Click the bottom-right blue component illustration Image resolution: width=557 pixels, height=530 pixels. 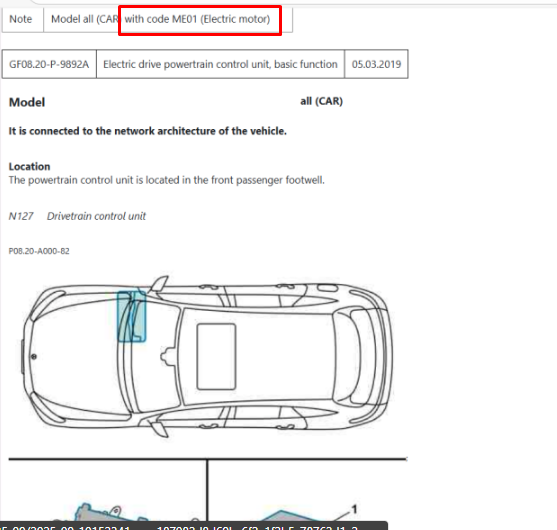click(291, 516)
